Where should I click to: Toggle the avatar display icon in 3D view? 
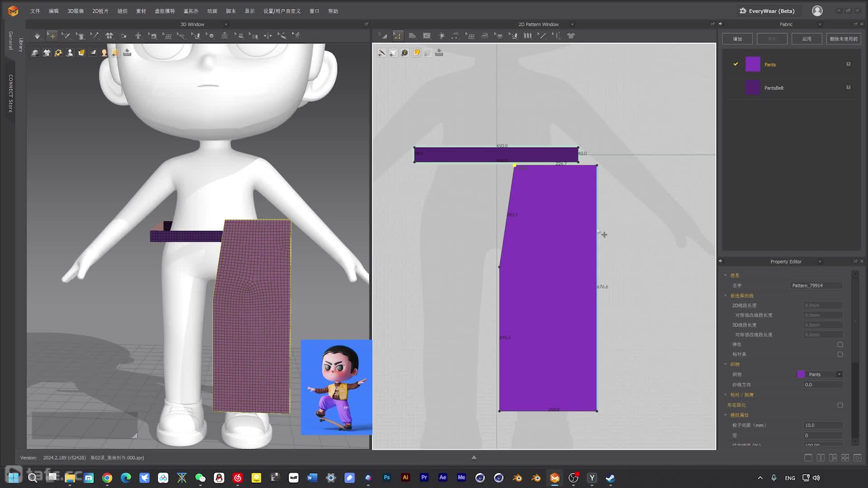click(70, 53)
